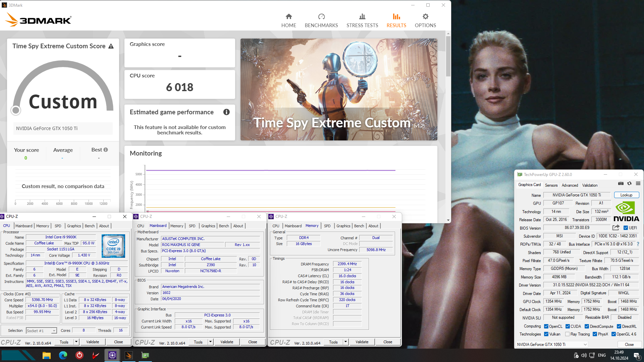644x362 pixels.
Task: Open the 3DMark taskbar icon
Action: pyautogui.click(x=128, y=355)
